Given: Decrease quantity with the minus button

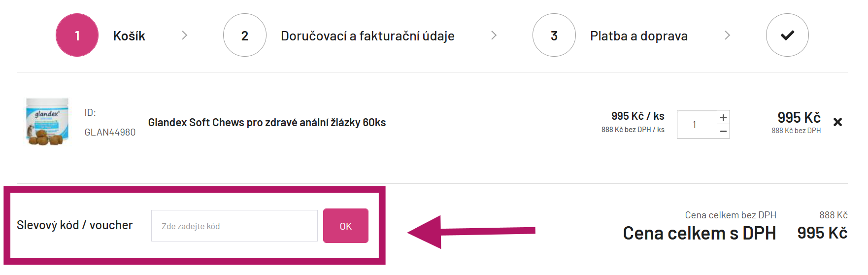Looking at the screenshot, I should pyautogui.click(x=723, y=131).
